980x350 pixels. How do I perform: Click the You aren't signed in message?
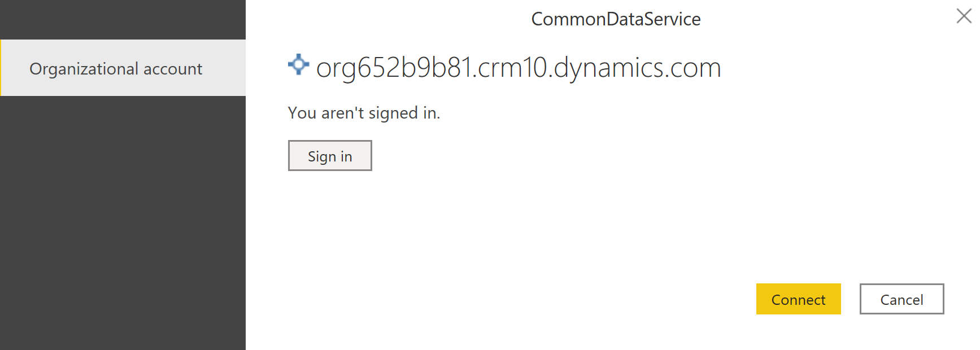click(364, 113)
